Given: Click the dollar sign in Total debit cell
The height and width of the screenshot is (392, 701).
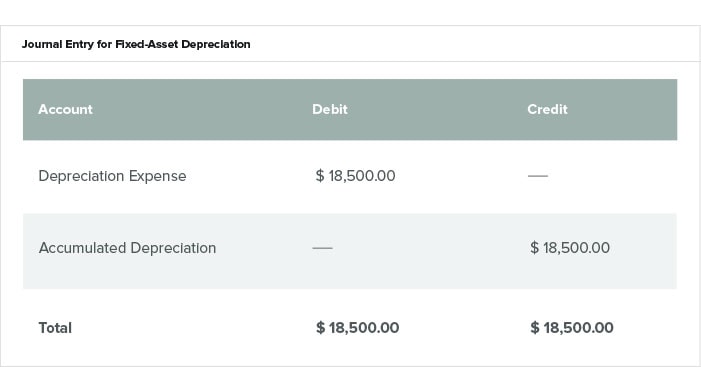Looking at the screenshot, I should tap(320, 328).
